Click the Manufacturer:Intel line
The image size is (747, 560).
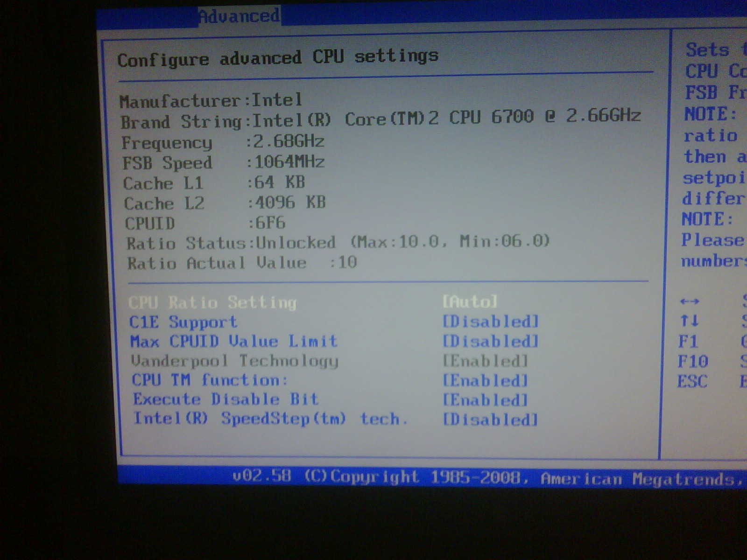[x=211, y=101]
